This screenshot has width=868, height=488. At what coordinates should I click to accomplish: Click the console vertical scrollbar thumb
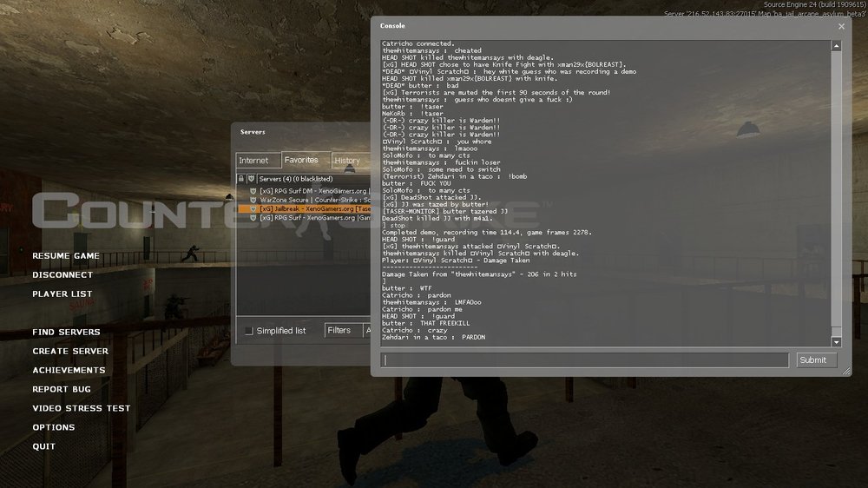tap(837, 188)
